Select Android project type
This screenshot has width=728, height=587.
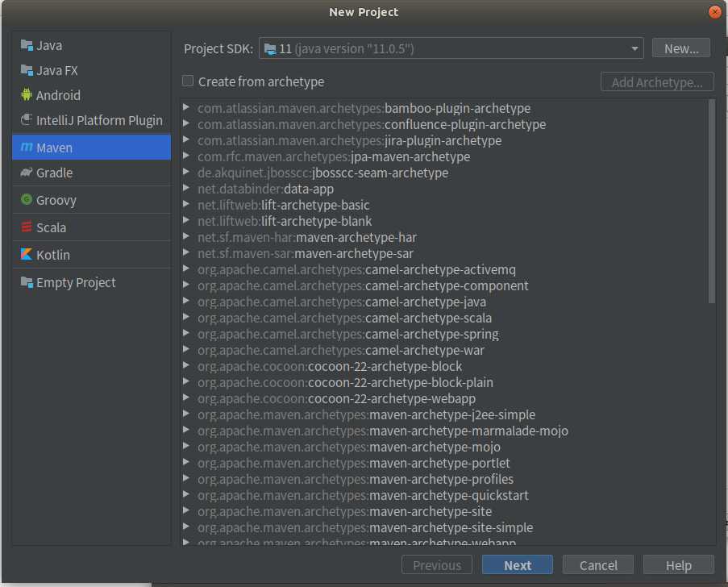pyautogui.click(x=91, y=95)
